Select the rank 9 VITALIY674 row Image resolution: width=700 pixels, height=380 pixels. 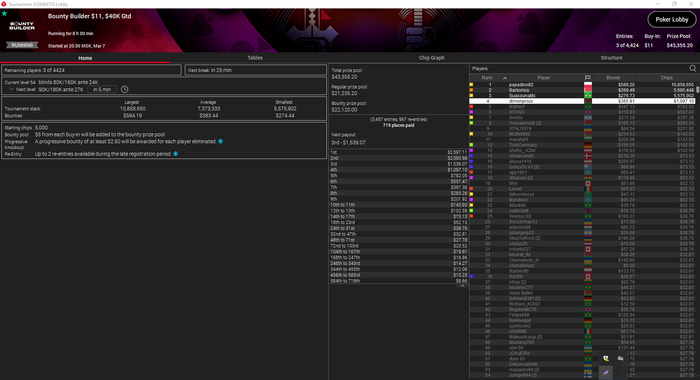[582, 129]
